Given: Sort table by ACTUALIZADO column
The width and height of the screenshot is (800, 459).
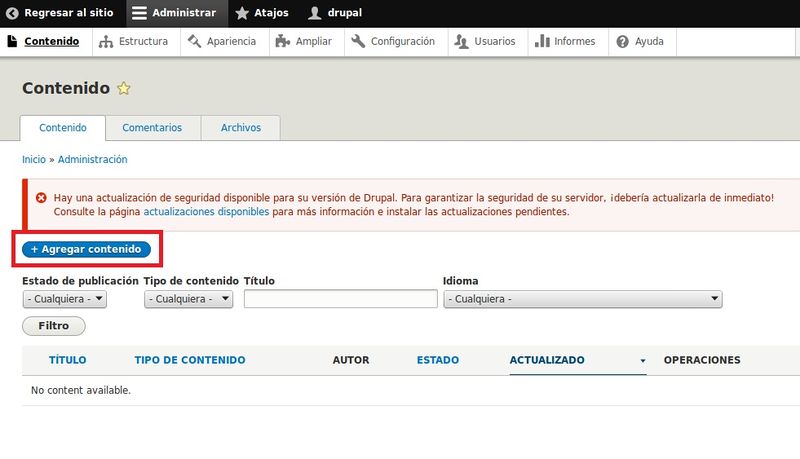Looking at the screenshot, I should tap(547, 360).
